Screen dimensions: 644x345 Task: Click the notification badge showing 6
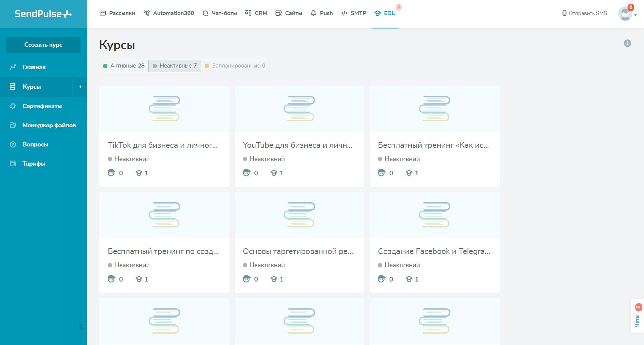(631, 7)
